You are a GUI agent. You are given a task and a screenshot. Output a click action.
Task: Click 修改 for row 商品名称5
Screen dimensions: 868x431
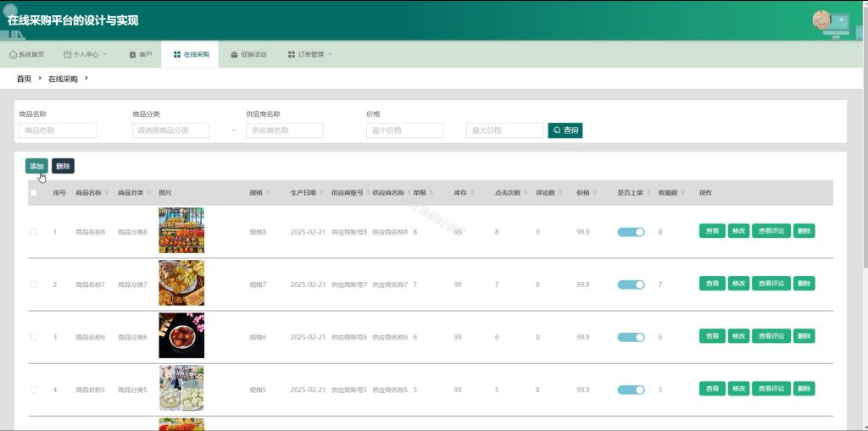[x=738, y=389]
